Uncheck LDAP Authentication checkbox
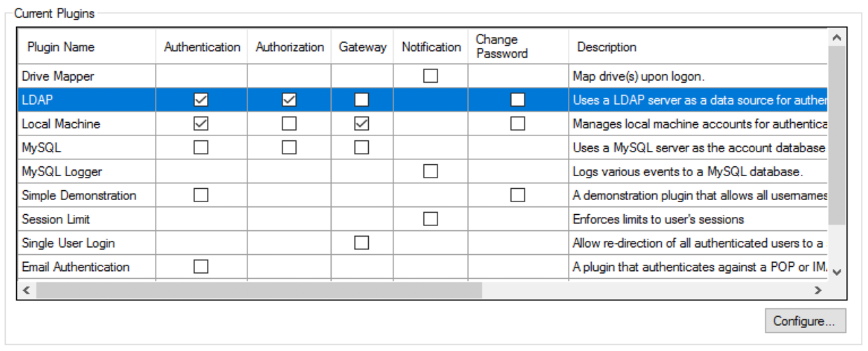The image size is (868, 351). [x=201, y=100]
